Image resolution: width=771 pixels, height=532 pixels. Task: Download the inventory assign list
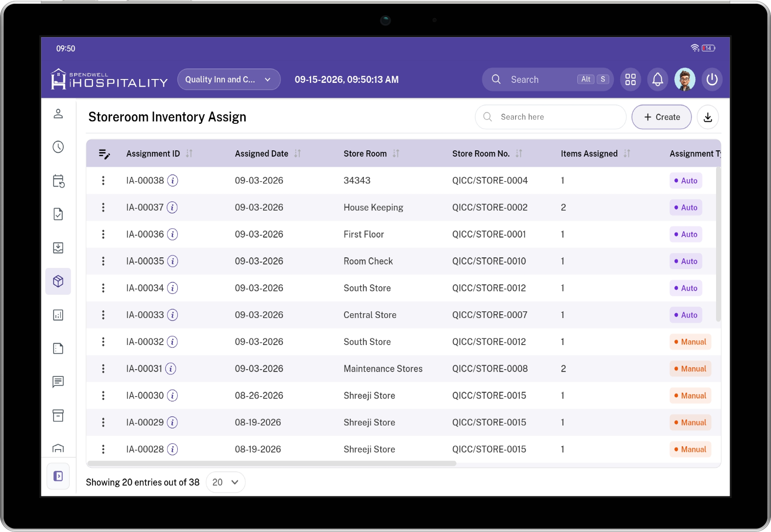click(x=707, y=117)
